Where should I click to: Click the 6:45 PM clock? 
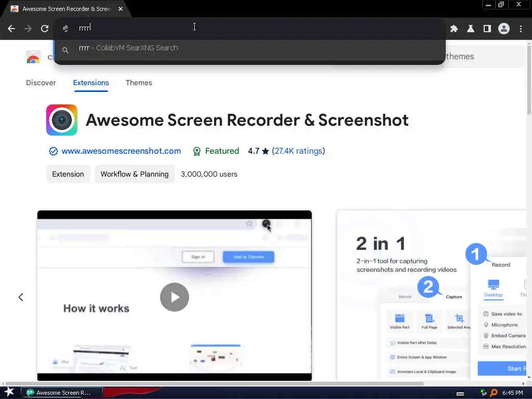513,393
